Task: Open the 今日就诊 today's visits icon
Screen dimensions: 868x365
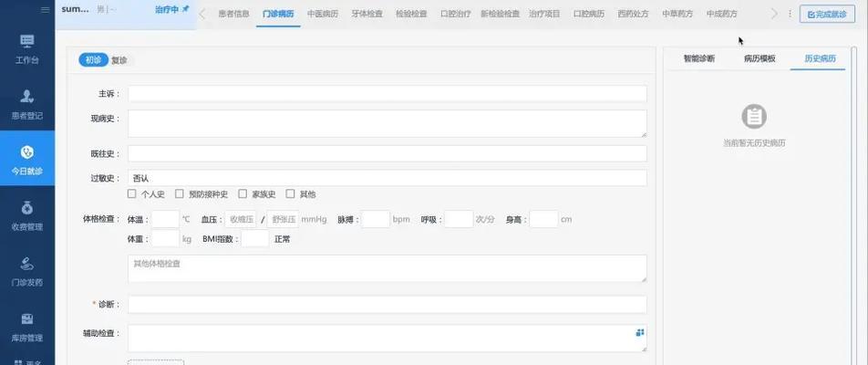Action: [x=27, y=151]
